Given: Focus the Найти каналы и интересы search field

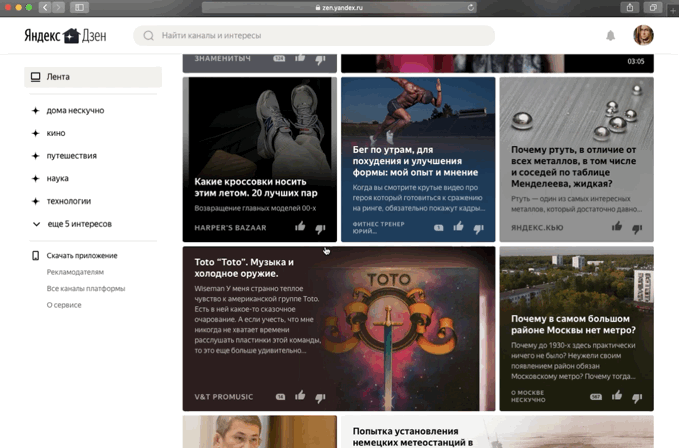Looking at the screenshot, I should (x=314, y=35).
